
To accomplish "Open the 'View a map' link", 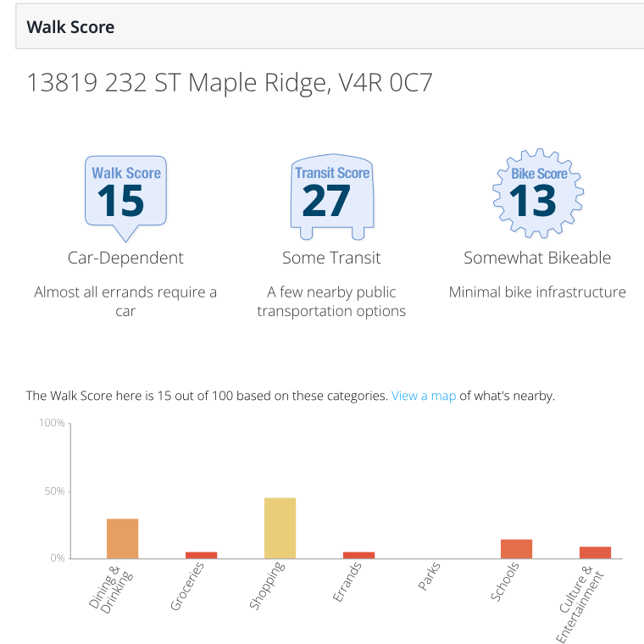I will [424, 396].
